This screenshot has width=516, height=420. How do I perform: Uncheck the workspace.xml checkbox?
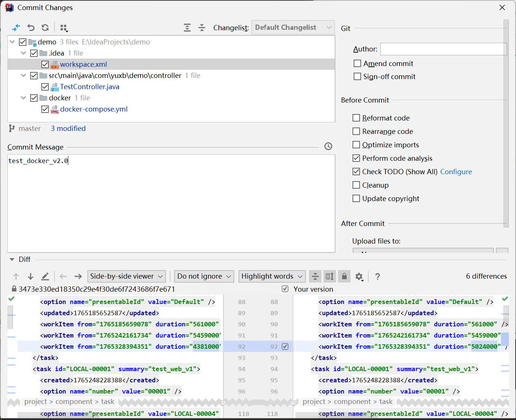pos(45,65)
